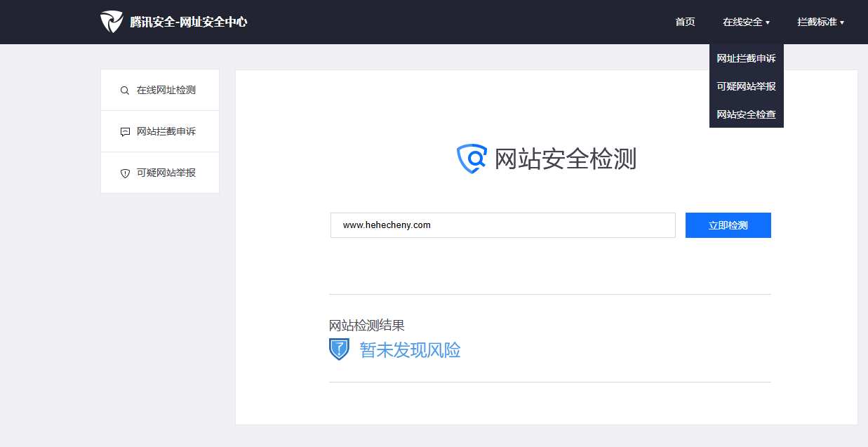Click the speech-bubble icon beside 网站拦截申诉
The height and width of the screenshot is (447, 868).
coord(125,132)
